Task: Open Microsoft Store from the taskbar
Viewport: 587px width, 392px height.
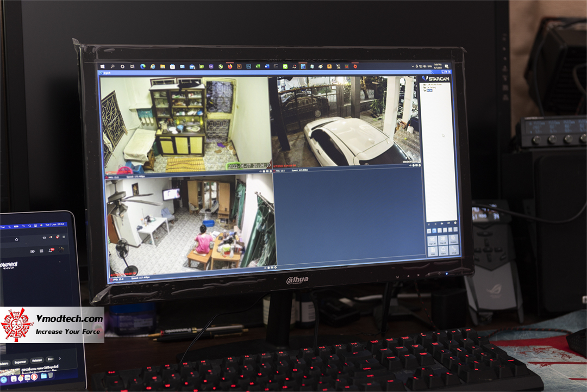Action: tap(172, 66)
